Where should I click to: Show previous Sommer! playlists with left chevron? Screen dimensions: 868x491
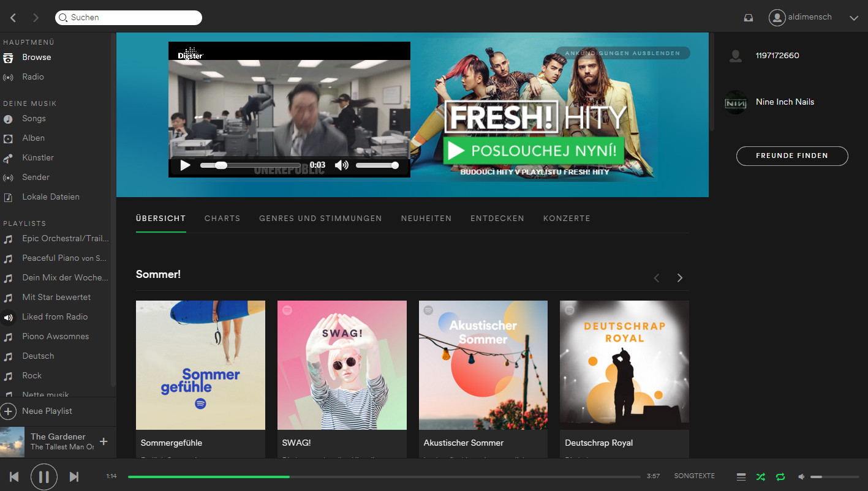pos(657,278)
